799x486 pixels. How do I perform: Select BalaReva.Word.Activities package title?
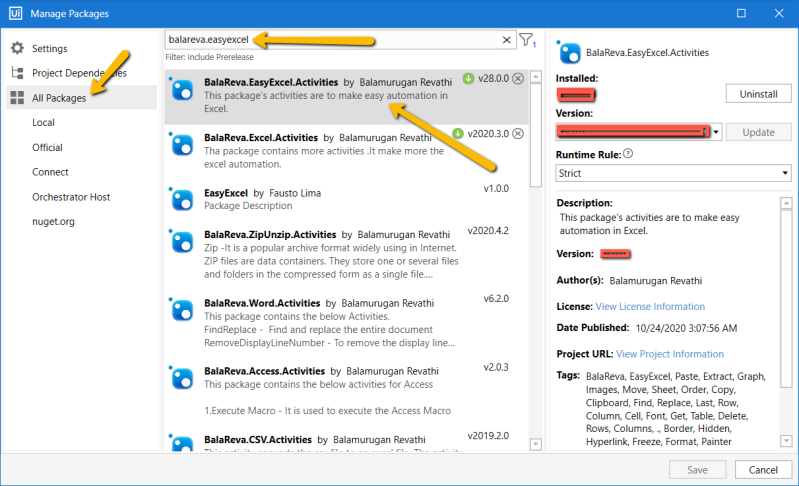click(x=262, y=303)
